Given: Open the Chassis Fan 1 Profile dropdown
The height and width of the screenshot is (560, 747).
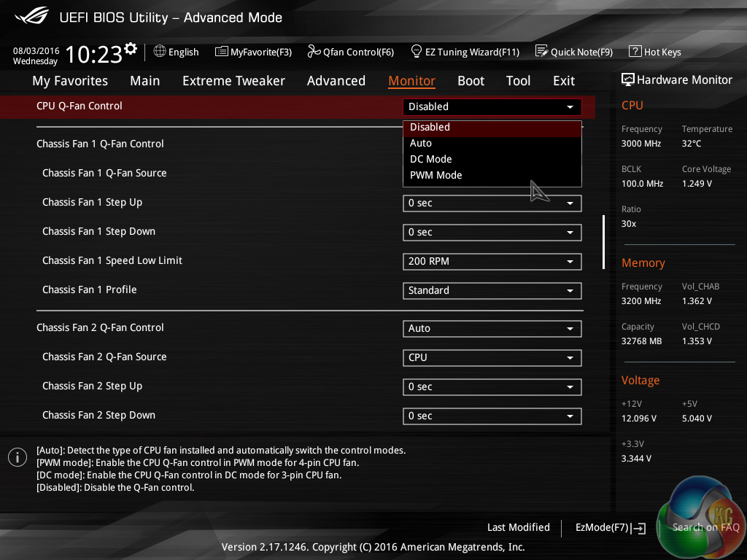Looking at the screenshot, I should pyautogui.click(x=492, y=290).
